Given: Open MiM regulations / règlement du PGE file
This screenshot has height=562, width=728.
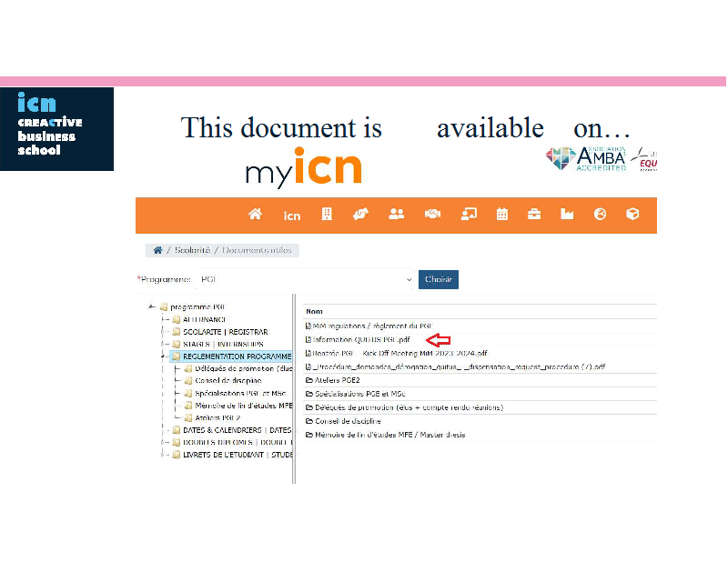Looking at the screenshot, I should click(x=369, y=326).
